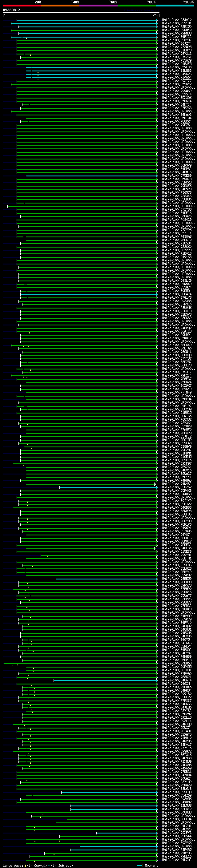This screenshot has height=868, width=197.
Task: Open hit UniRef100_P49165
Action: click(x=177, y=257)
